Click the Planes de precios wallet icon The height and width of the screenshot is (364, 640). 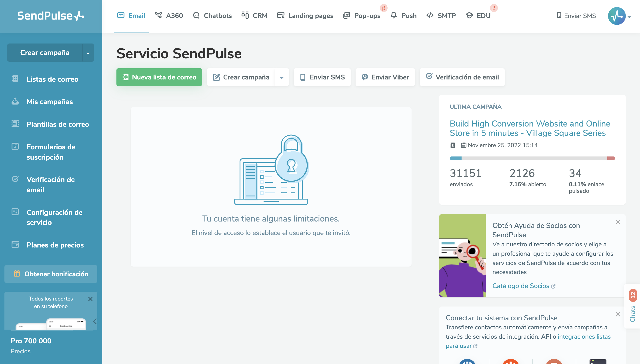[15, 245]
